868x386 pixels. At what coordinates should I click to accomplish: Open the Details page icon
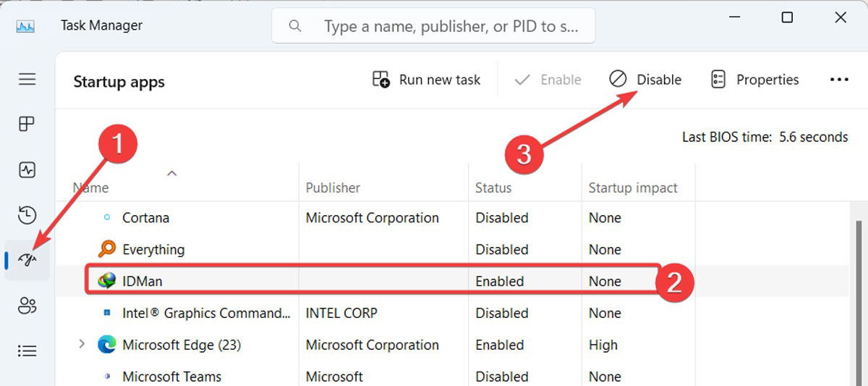coord(27,351)
